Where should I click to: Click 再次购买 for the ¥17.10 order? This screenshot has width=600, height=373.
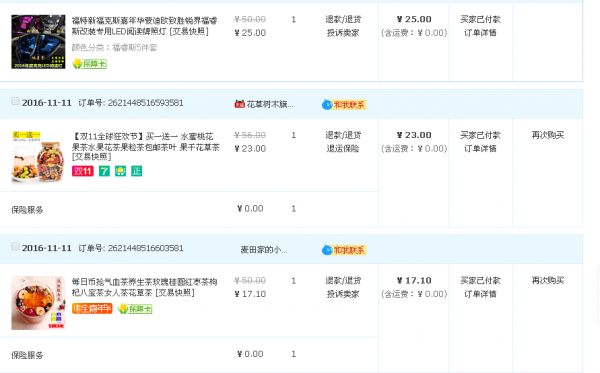click(x=548, y=280)
